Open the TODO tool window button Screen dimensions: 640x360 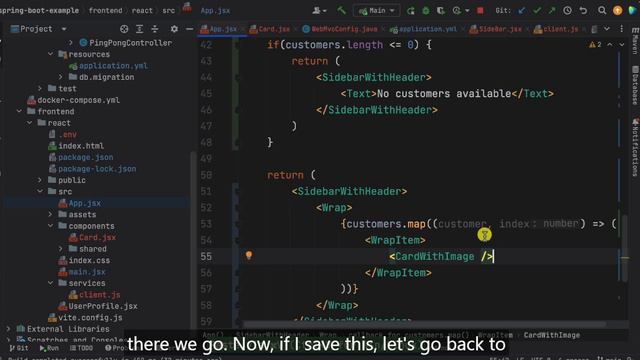[81, 348]
